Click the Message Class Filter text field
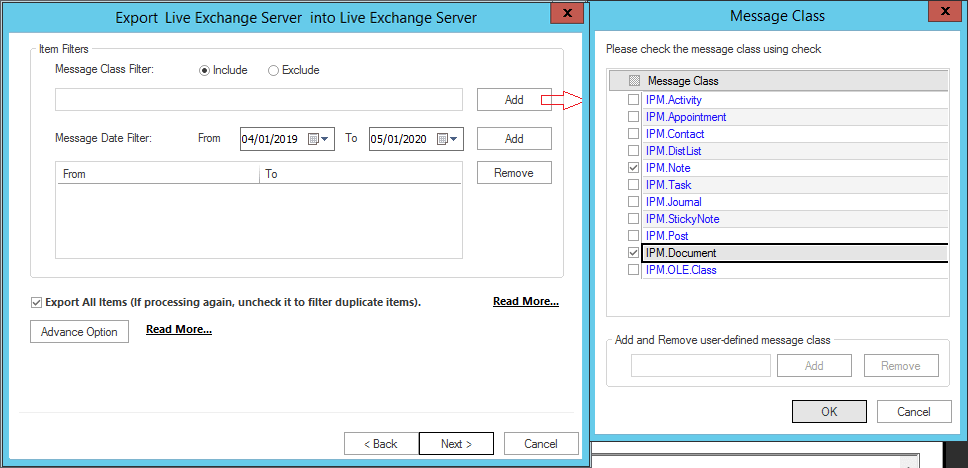 259,99
